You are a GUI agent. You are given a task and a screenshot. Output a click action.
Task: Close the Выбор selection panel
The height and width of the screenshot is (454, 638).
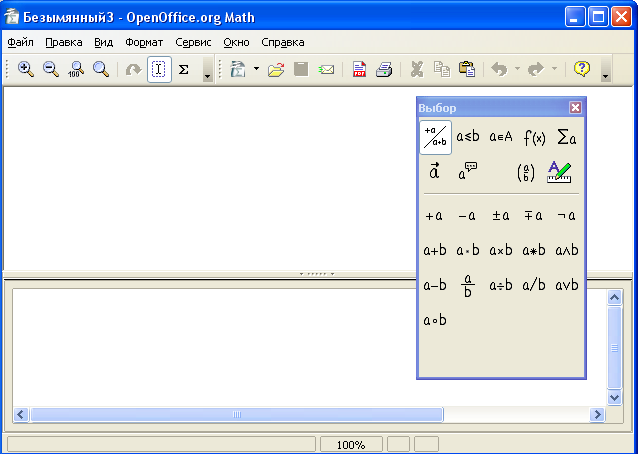(x=575, y=108)
